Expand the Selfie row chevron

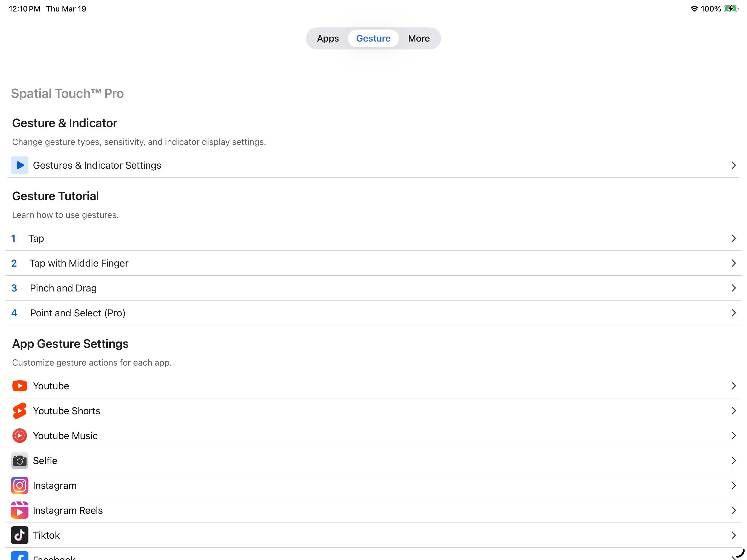[734, 461]
